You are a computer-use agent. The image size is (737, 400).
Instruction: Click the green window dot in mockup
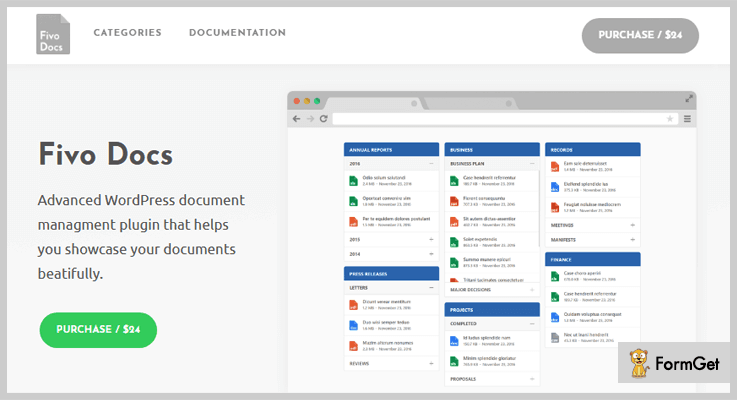point(317,101)
